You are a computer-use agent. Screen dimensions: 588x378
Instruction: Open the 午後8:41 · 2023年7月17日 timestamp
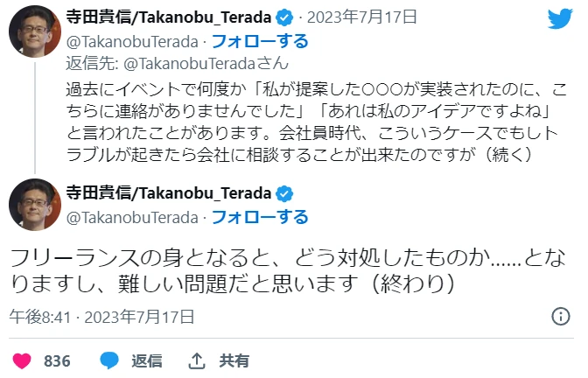click(101, 317)
